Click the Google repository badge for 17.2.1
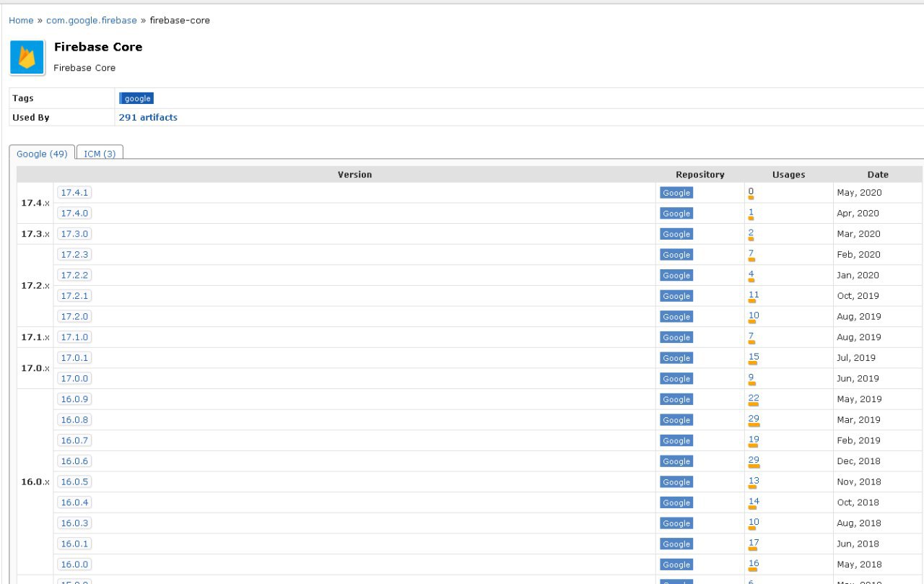Viewport: 924px width, 584px height. coord(676,296)
